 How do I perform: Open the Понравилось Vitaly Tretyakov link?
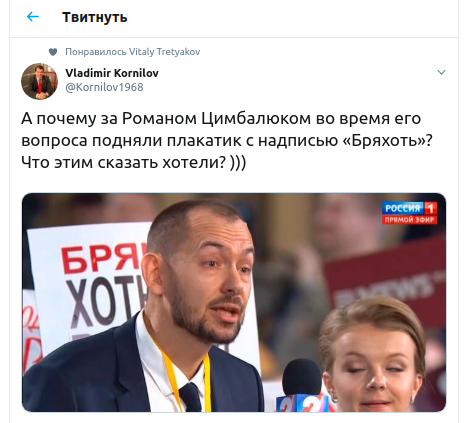pyautogui.click(x=133, y=52)
